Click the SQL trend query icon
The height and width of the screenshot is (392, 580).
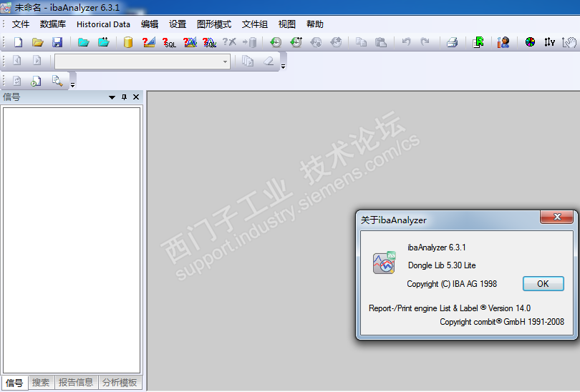[x=210, y=42]
